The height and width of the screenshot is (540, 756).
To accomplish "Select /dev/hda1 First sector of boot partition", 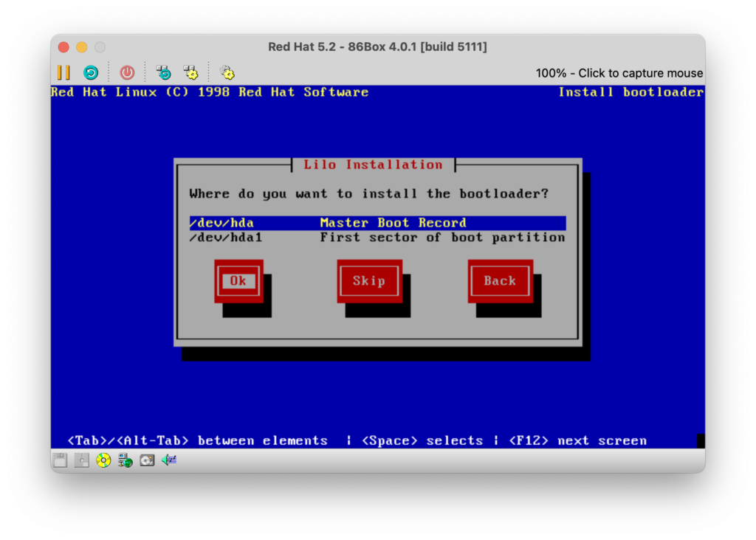I will tap(377, 238).
